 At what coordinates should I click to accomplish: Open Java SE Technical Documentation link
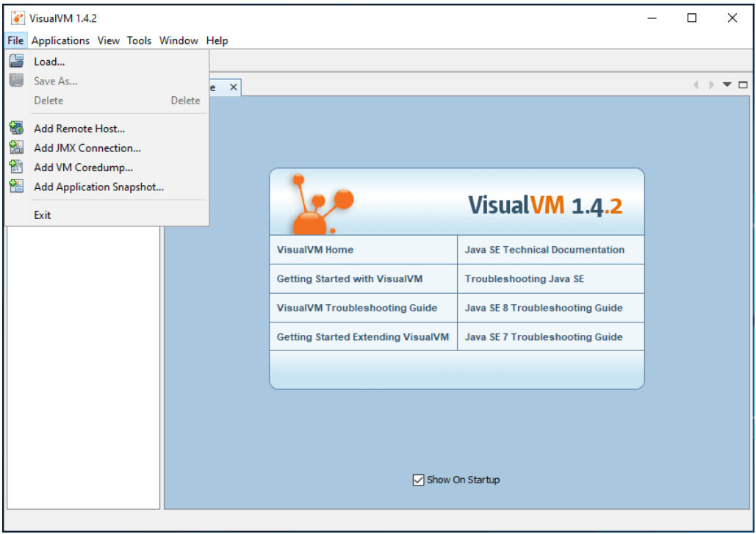[544, 250]
